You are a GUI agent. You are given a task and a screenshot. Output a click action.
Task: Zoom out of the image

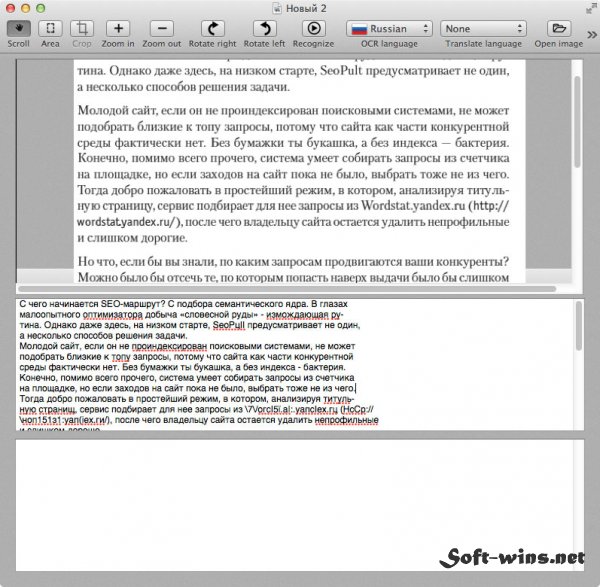(x=162, y=29)
